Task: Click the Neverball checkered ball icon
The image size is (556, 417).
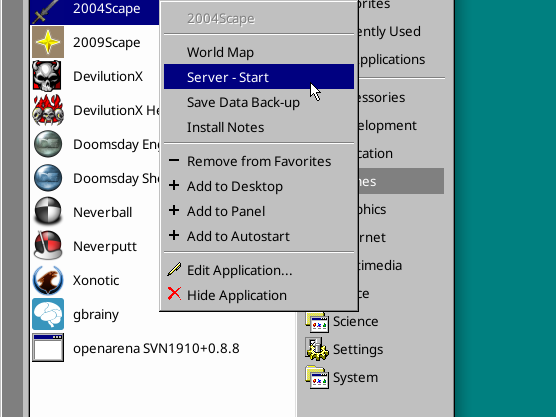Action: coord(48,211)
